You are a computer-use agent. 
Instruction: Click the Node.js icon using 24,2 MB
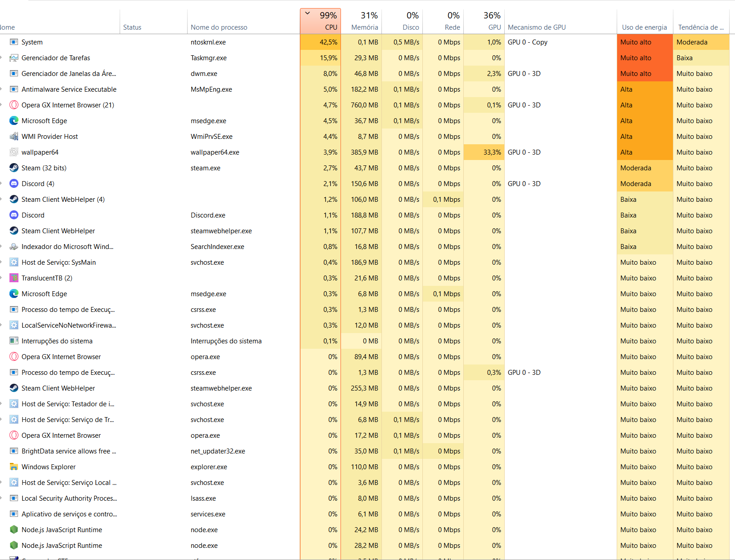14,530
